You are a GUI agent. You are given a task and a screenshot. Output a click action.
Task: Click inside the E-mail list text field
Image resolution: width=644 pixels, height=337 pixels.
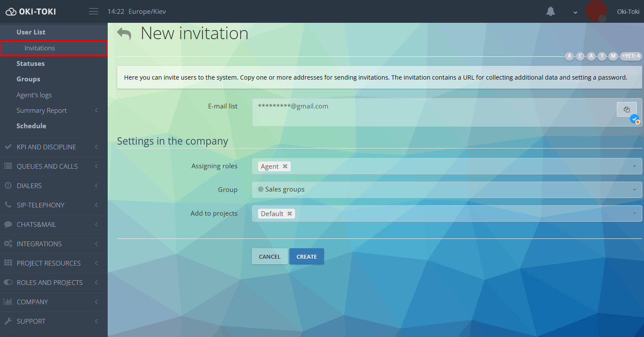point(434,112)
